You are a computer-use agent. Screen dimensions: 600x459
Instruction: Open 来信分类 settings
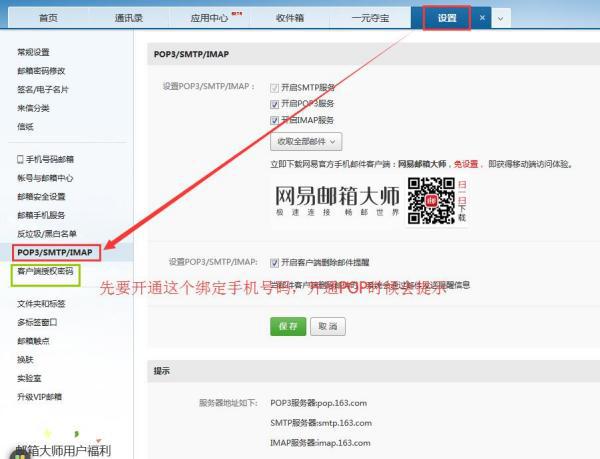point(33,108)
